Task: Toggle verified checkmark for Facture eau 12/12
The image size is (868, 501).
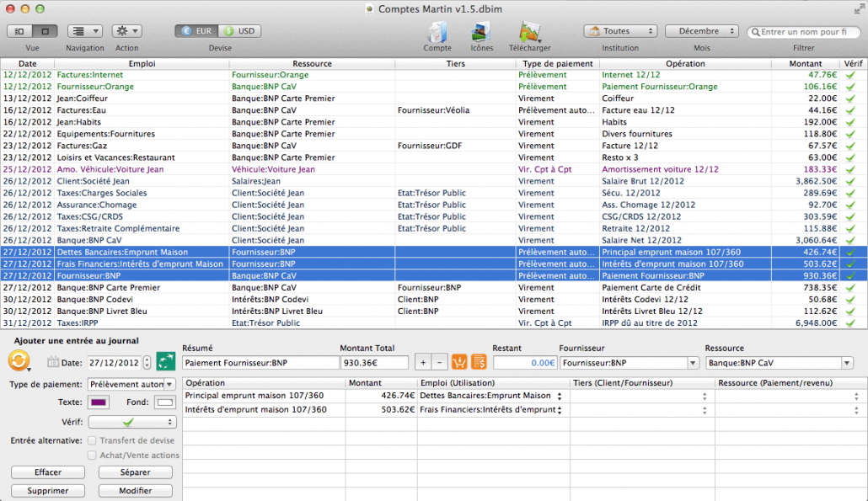Action: pyautogui.click(x=851, y=110)
